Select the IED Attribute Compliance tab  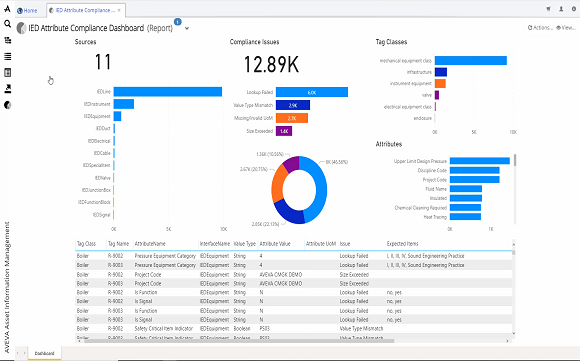pyautogui.click(x=86, y=10)
